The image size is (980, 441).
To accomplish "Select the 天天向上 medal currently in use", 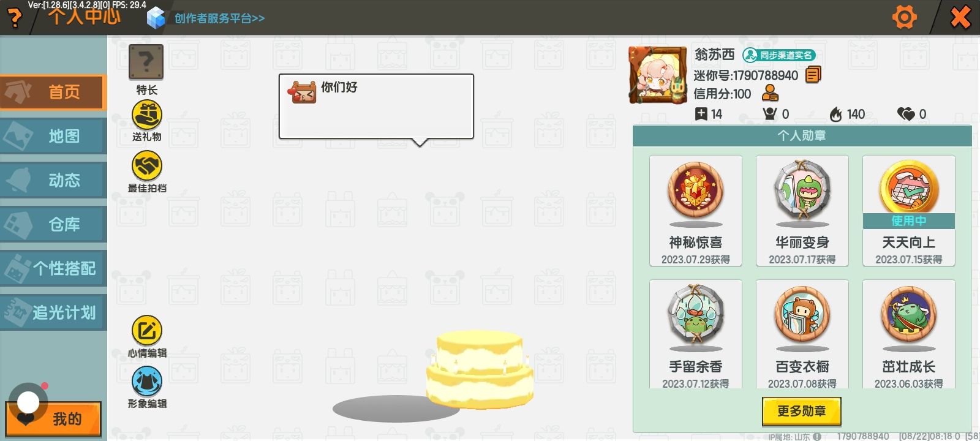I will click(x=909, y=211).
